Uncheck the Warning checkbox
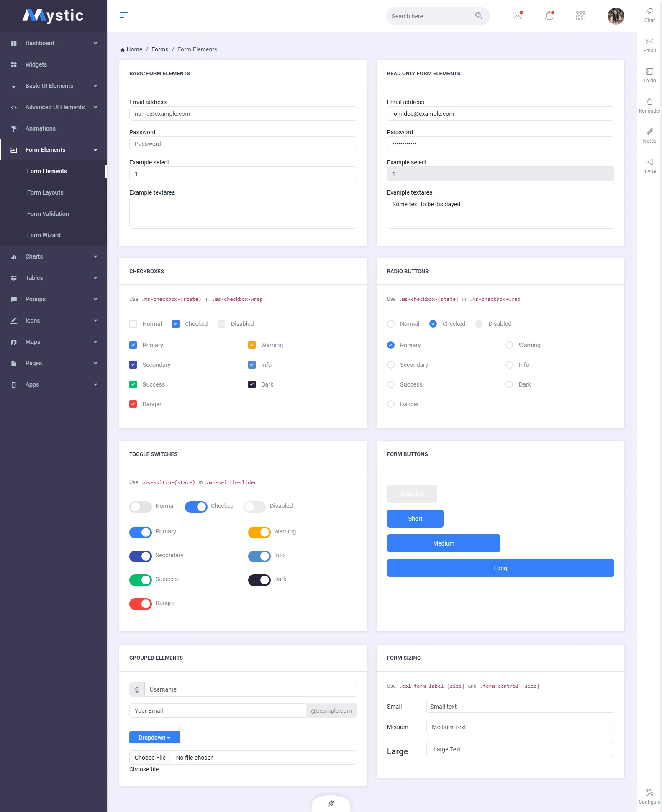This screenshot has height=812, width=662. [252, 345]
